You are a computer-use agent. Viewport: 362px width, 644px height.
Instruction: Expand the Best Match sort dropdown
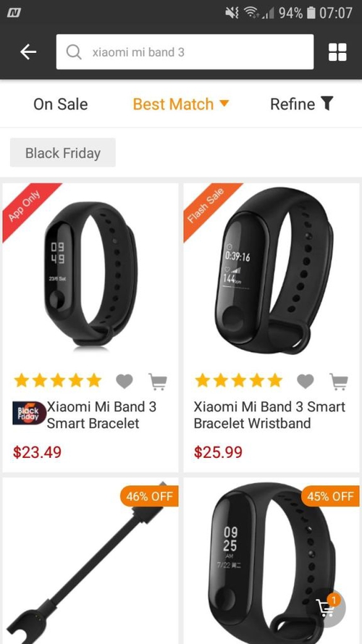click(180, 104)
